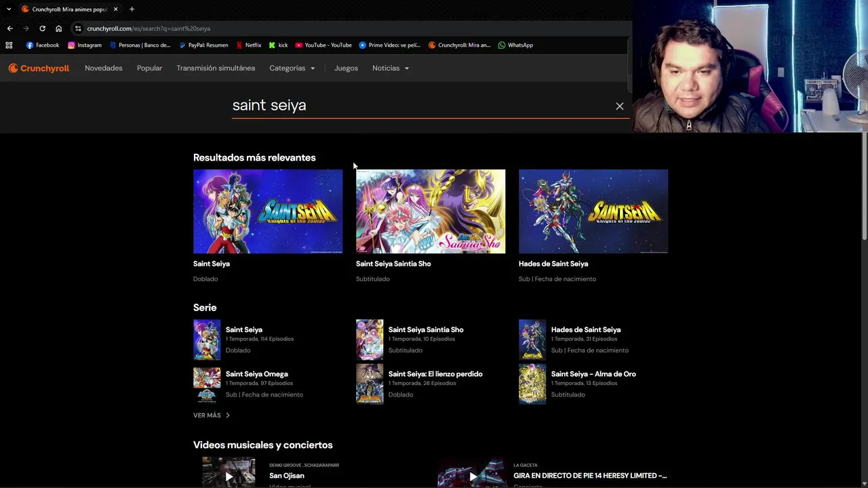Screen dimensions: 868x488
Task: Go back with the browser back arrow
Action: click(9, 28)
